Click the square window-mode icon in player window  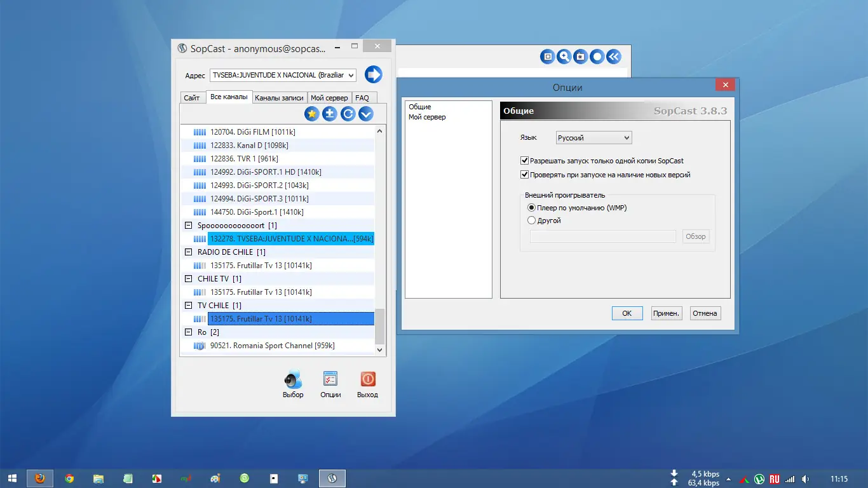pos(548,57)
